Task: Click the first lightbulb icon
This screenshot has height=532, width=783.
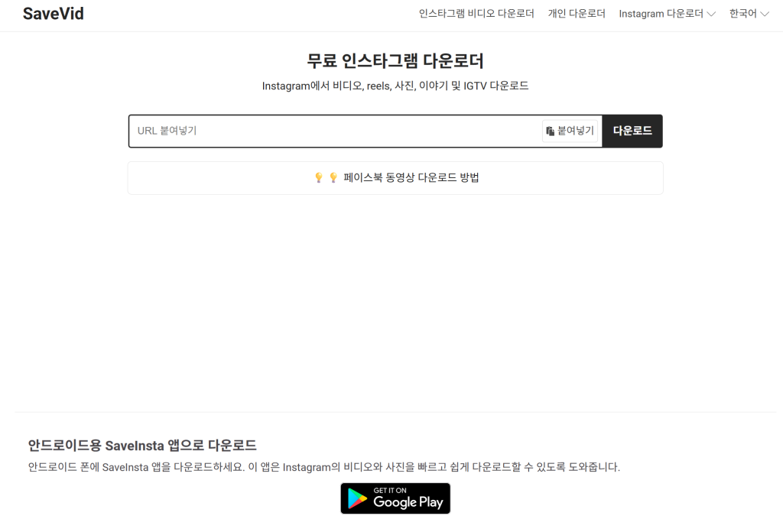Action: tap(319, 177)
